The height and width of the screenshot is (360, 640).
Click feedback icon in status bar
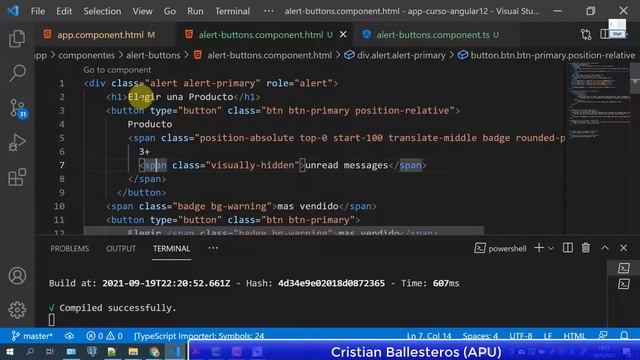[603, 336]
